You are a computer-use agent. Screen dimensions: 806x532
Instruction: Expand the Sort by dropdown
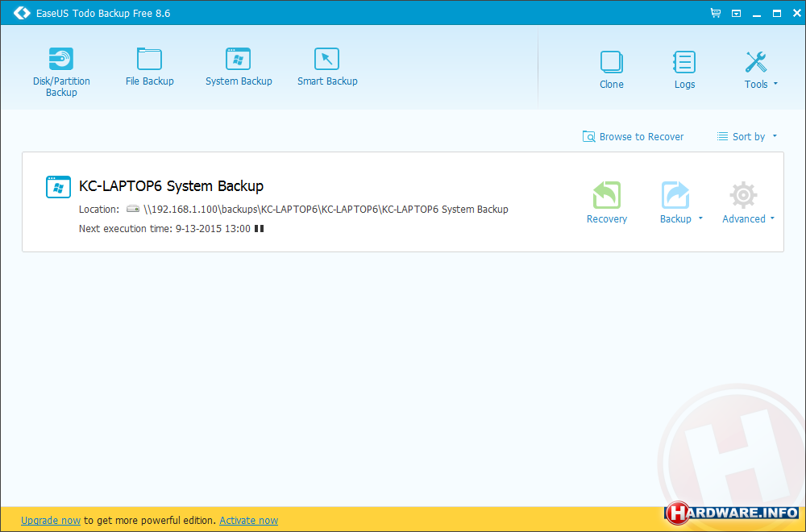747,137
